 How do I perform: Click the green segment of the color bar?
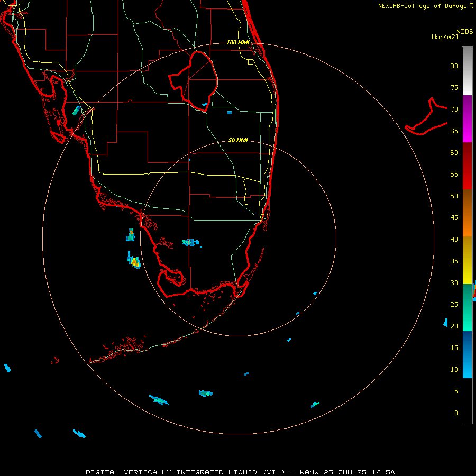click(467, 307)
